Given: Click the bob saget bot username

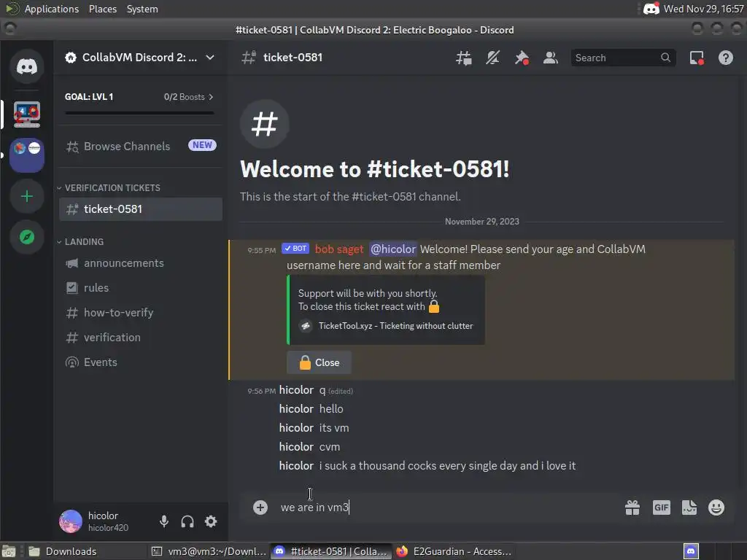Looking at the screenshot, I should [338, 249].
